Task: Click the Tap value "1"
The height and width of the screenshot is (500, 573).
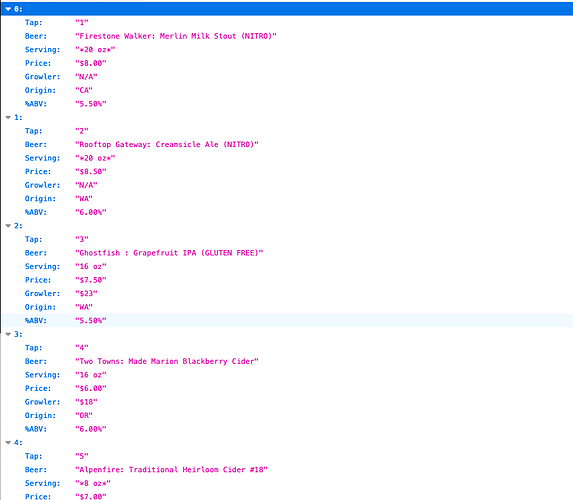Action: tap(82, 23)
